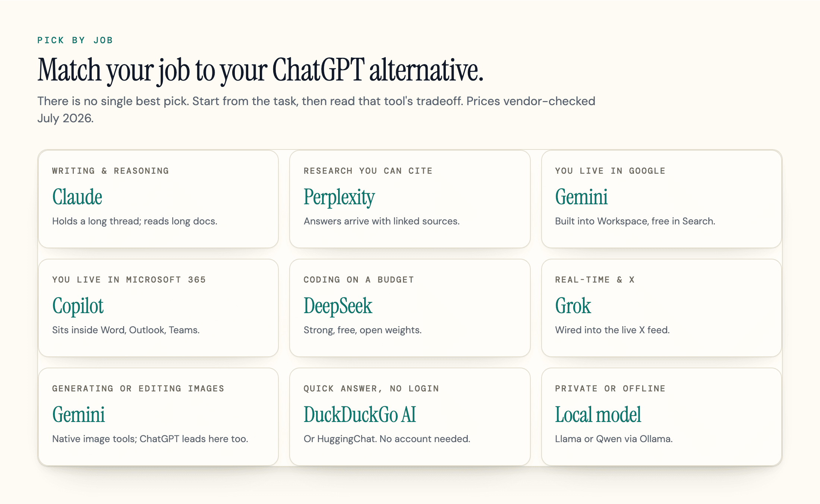Select Gemini under You Live in Google
820x504 pixels.
click(581, 197)
